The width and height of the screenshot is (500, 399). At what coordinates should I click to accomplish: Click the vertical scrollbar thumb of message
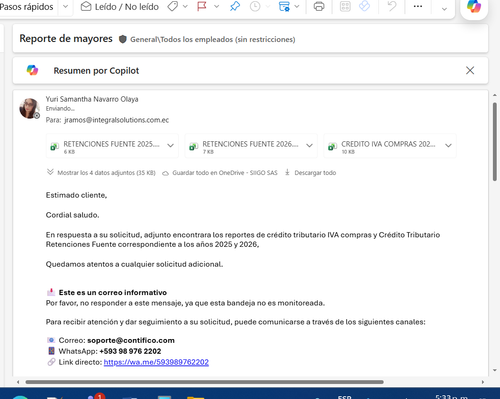click(x=495, y=142)
